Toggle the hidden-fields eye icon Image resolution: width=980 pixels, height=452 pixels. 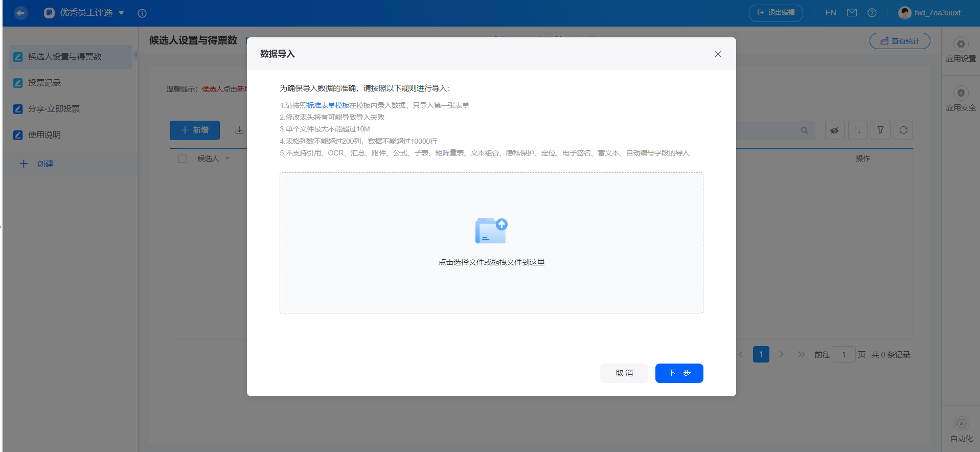tap(834, 130)
